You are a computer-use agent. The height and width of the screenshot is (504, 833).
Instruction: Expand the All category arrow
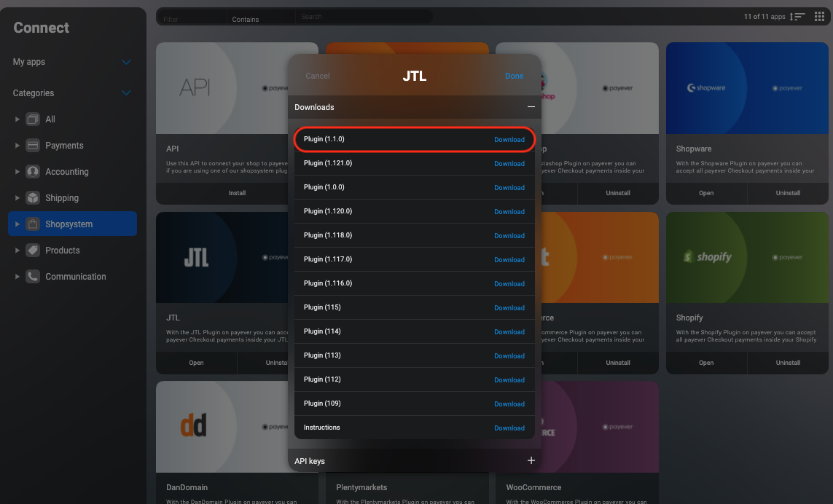17,119
